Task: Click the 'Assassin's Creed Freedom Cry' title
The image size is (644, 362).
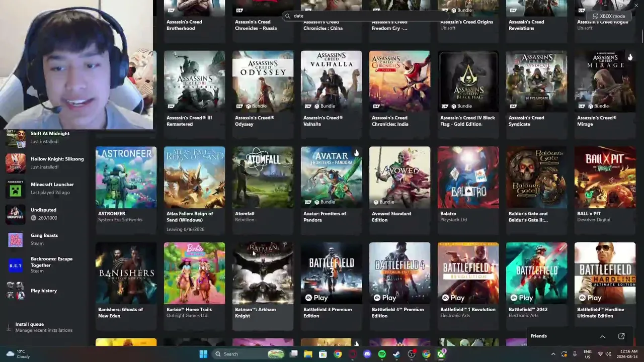Action: (x=389, y=25)
